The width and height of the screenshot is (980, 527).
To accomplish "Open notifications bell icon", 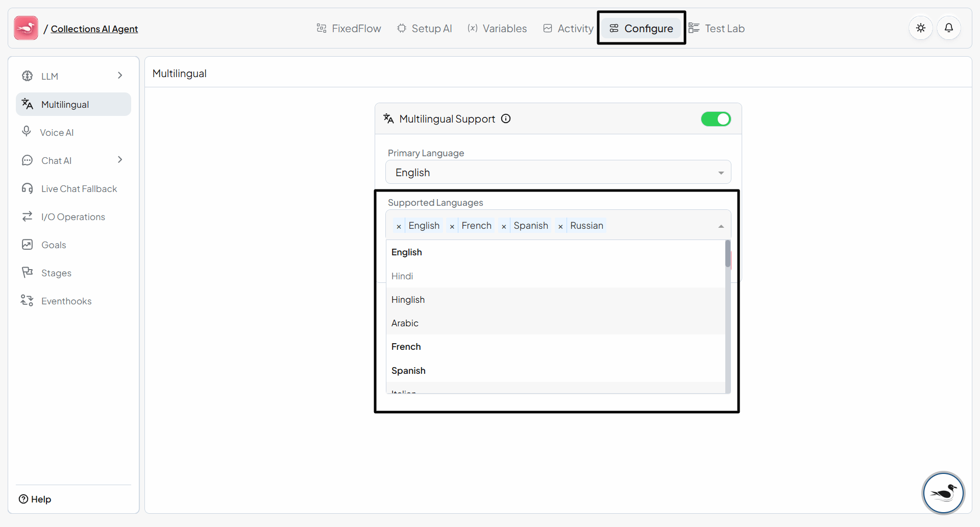I will (x=948, y=28).
